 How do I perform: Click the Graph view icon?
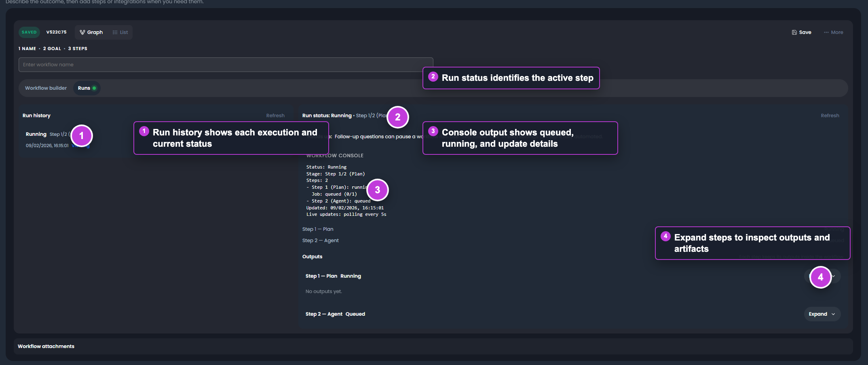click(x=82, y=32)
